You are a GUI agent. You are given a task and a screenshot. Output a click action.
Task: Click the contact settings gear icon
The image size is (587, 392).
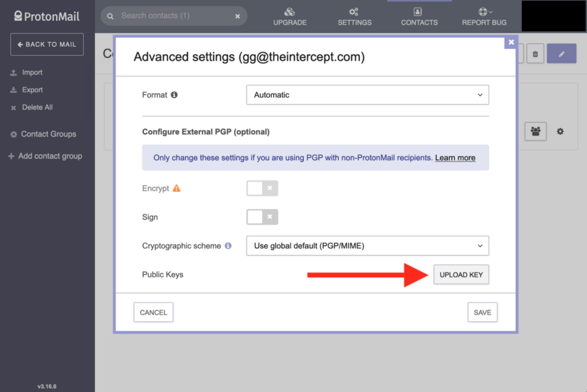(x=560, y=131)
